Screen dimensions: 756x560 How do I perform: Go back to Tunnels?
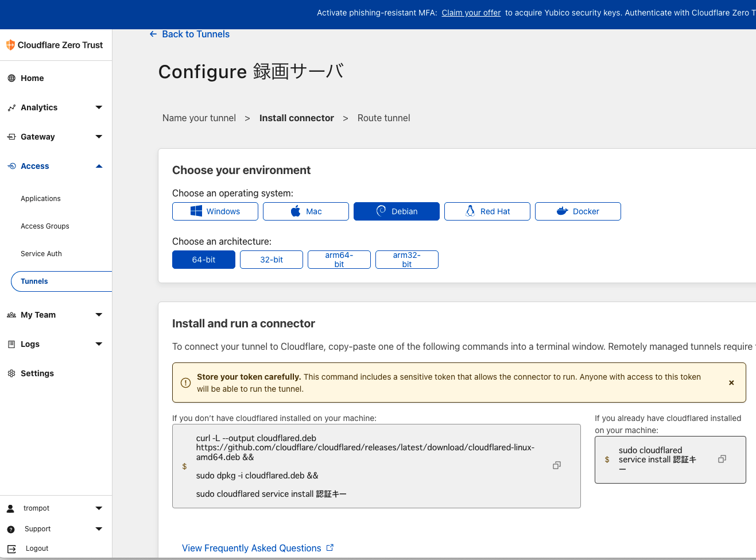pos(189,34)
